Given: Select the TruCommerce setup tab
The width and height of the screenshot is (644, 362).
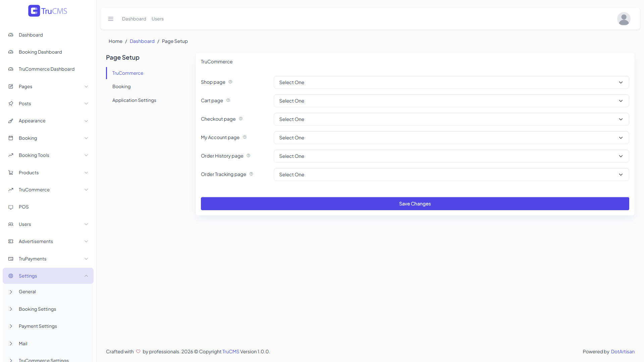Looking at the screenshot, I should click(x=127, y=73).
